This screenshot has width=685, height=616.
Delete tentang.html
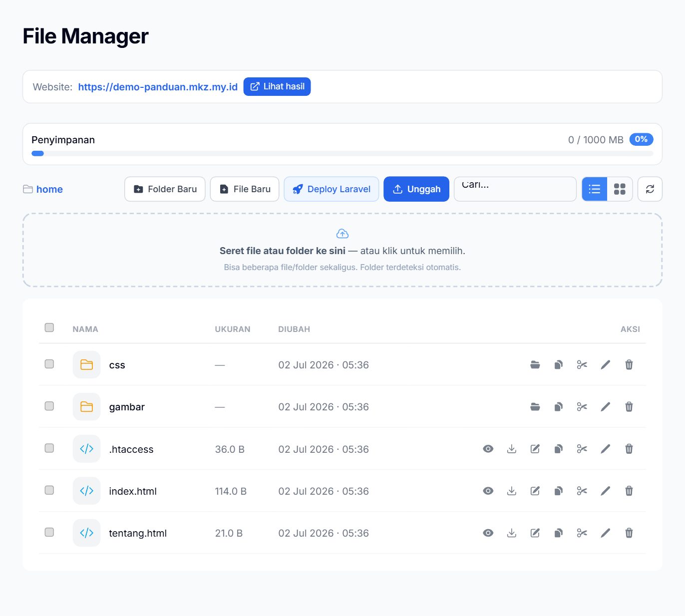coord(629,533)
